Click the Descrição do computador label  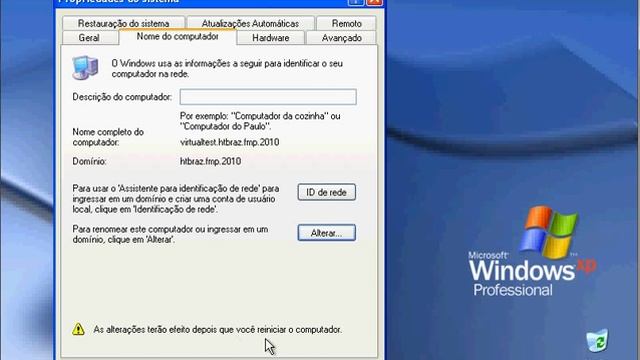pos(122,97)
